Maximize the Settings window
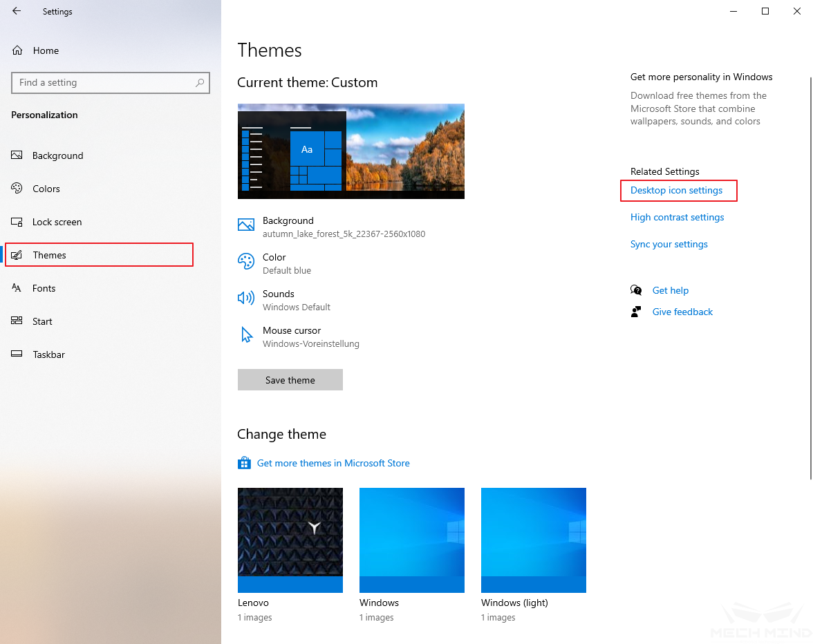Viewport: 813px width, 644px height. pos(765,11)
